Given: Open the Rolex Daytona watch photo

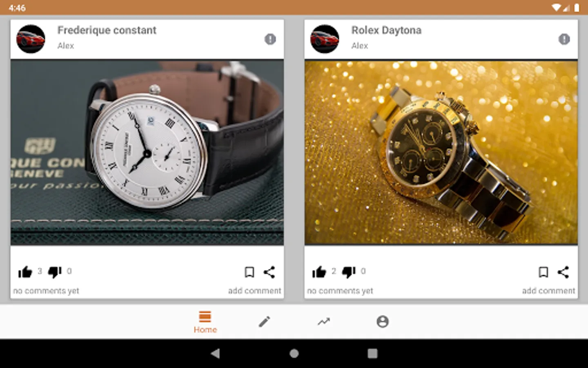Looking at the screenshot, I should [x=441, y=153].
